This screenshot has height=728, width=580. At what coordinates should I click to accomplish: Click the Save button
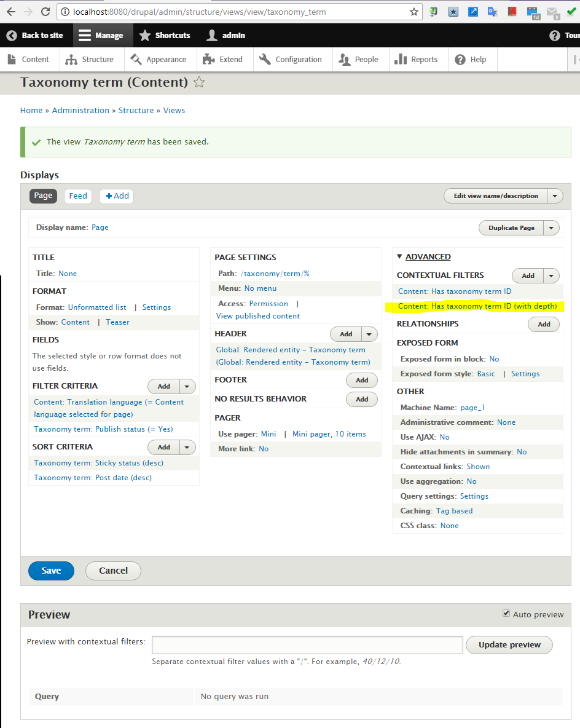pyautogui.click(x=51, y=571)
